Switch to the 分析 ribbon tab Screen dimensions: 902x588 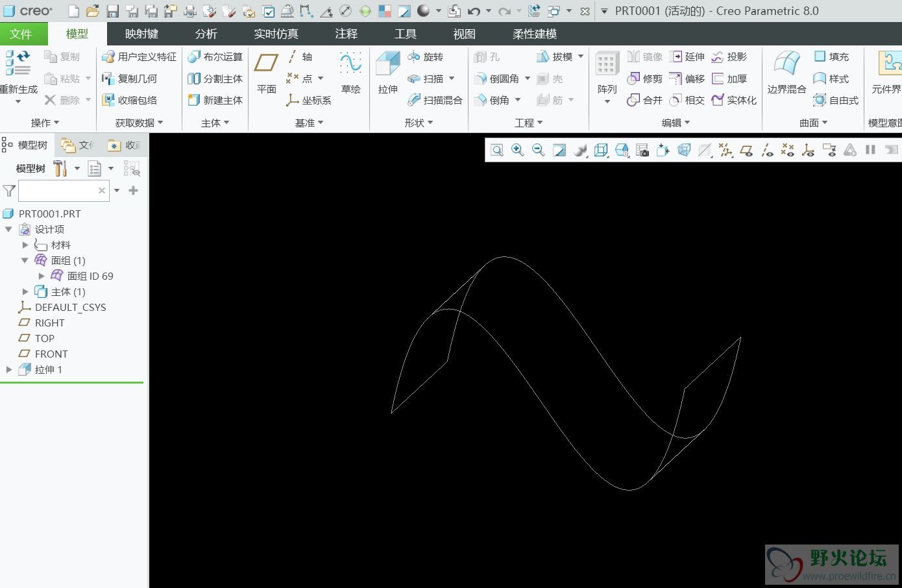[x=206, y=34]
